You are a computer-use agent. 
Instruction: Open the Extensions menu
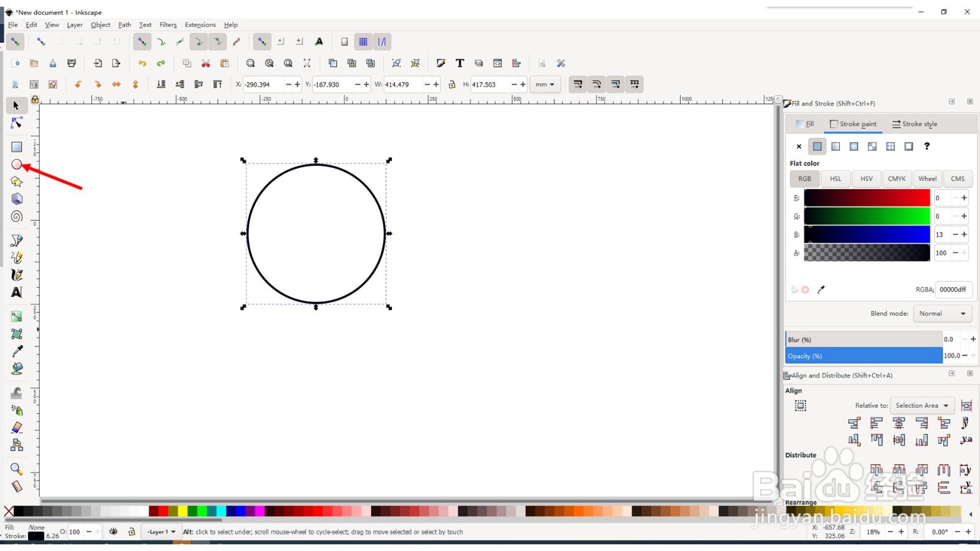(x=200, y=25)
